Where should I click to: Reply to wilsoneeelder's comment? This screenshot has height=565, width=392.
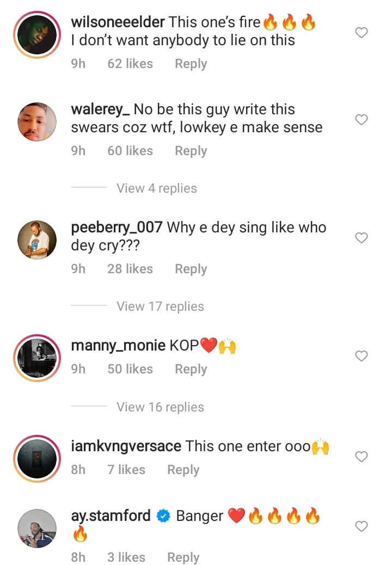[x=191, y=64]
